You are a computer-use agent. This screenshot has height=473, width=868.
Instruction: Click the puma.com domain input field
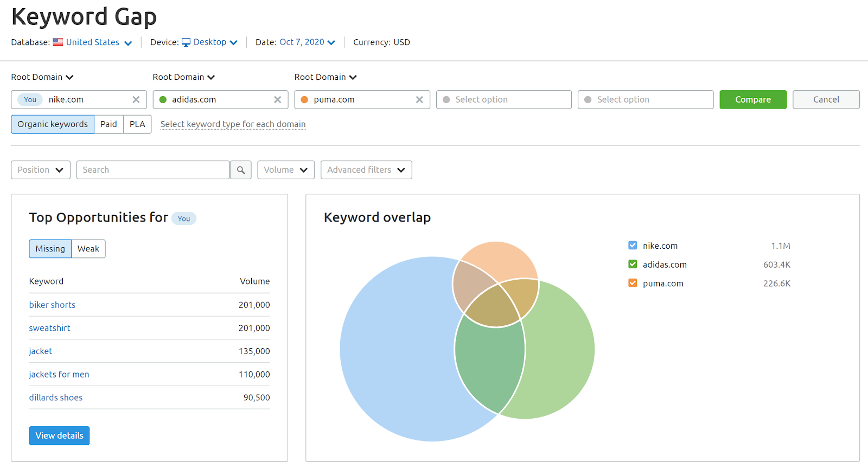[362, 99]
